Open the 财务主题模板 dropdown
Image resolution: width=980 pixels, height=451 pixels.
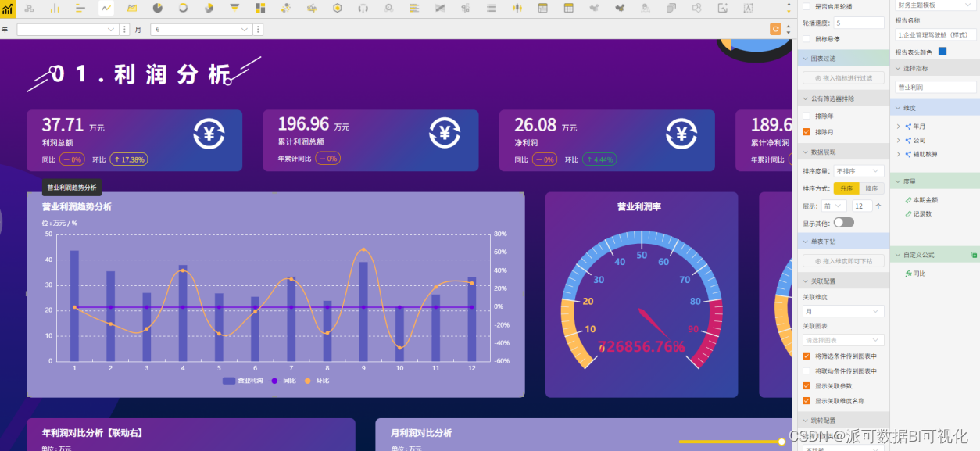[x=935, y=5]
